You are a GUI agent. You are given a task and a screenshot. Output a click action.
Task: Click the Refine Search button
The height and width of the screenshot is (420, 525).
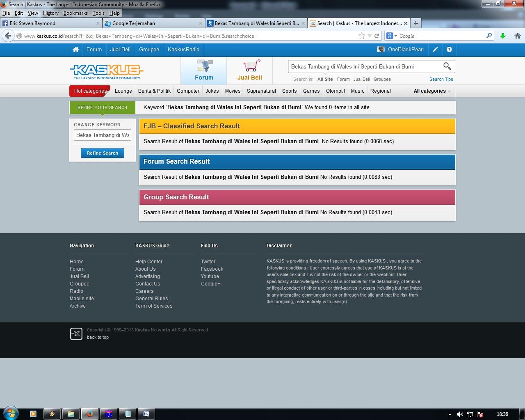coord(103,153)
